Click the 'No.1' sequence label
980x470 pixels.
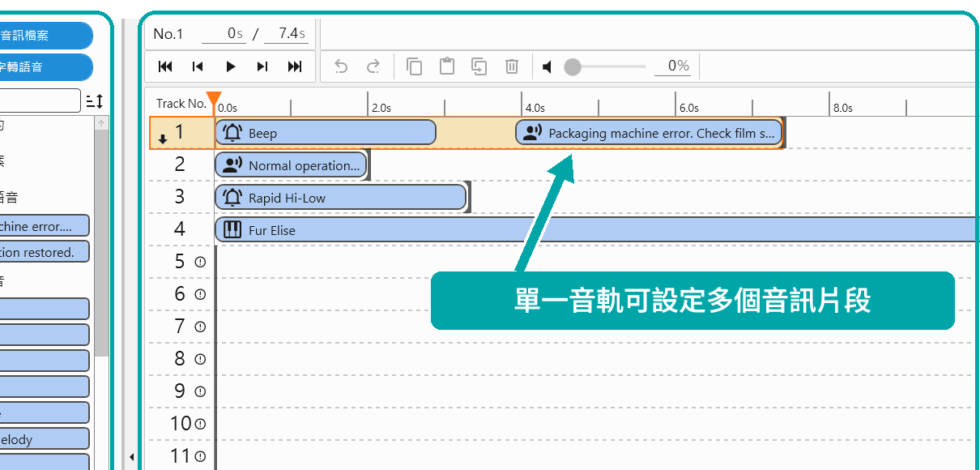[x=168, y=34]
